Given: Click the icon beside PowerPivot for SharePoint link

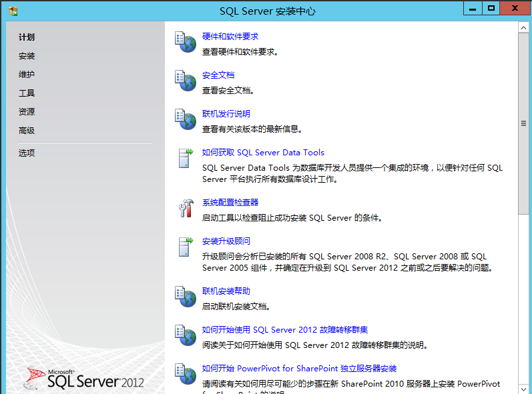Looking at the screenshot, I should coord(186,374).
